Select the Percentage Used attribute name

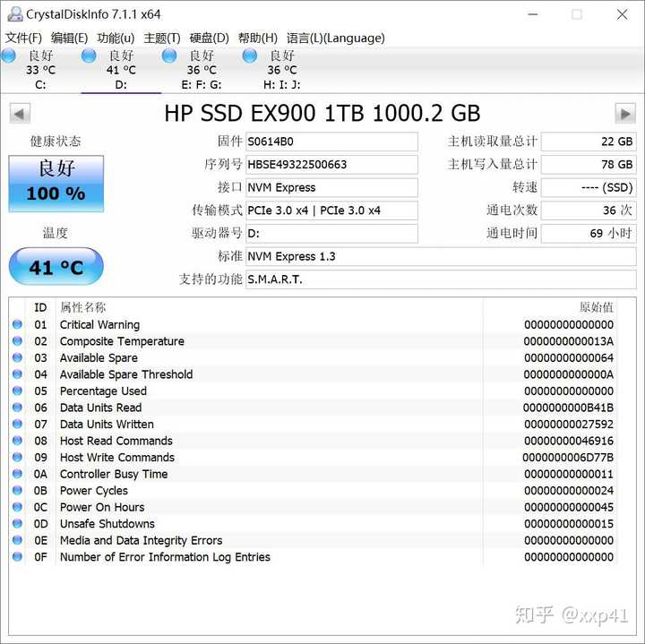(103, 391)
